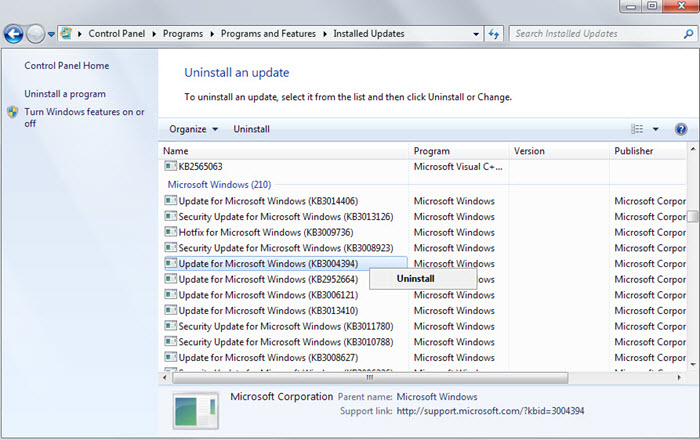Sort by the Version column header

tap(559, 151)
